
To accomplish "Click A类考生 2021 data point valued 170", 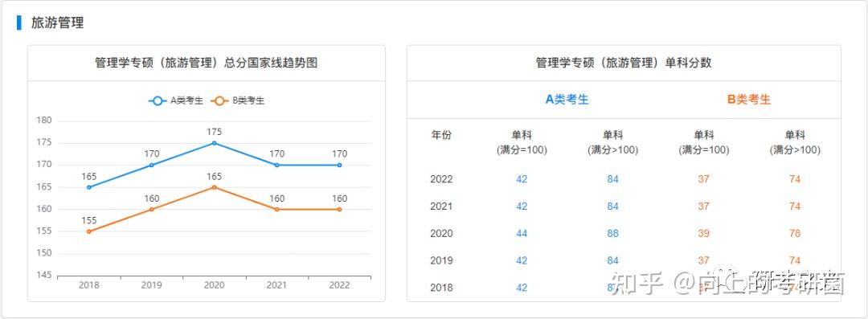I will pyautogui.click(x=276, y=165).
